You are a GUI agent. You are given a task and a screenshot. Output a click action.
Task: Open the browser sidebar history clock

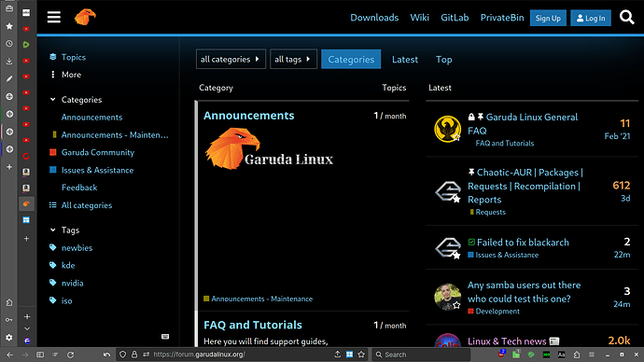[x=9, y=44]
